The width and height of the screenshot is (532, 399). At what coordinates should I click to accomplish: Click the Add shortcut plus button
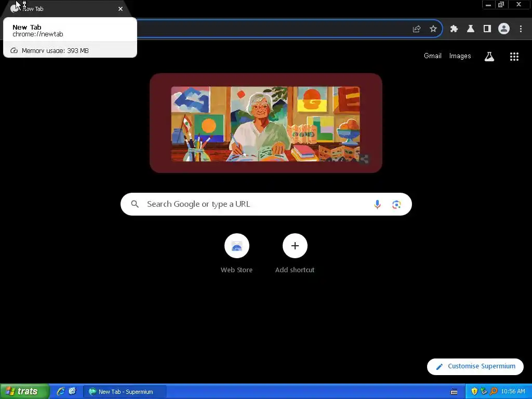[x=295, y=246]
